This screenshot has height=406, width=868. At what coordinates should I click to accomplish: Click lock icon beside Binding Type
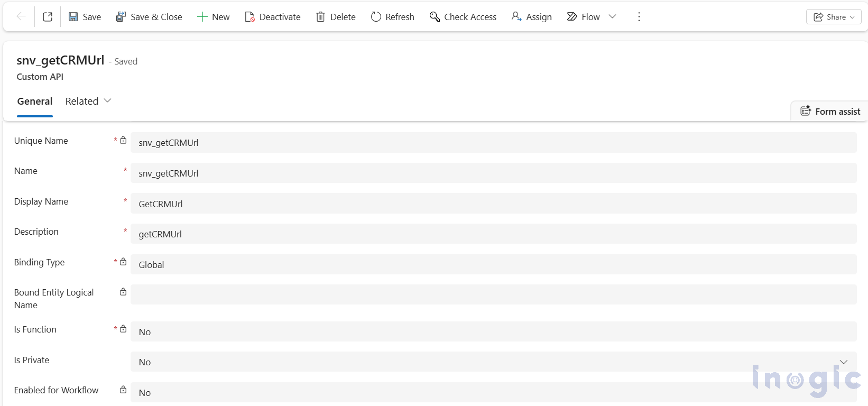(x=123, y=262)
